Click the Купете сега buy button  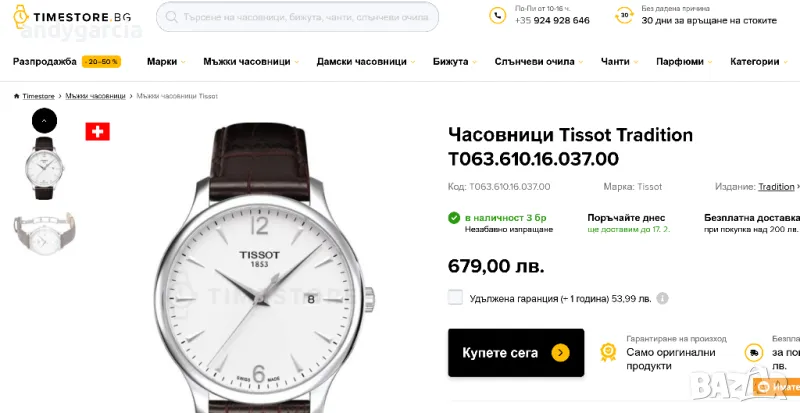pos(515,352)
